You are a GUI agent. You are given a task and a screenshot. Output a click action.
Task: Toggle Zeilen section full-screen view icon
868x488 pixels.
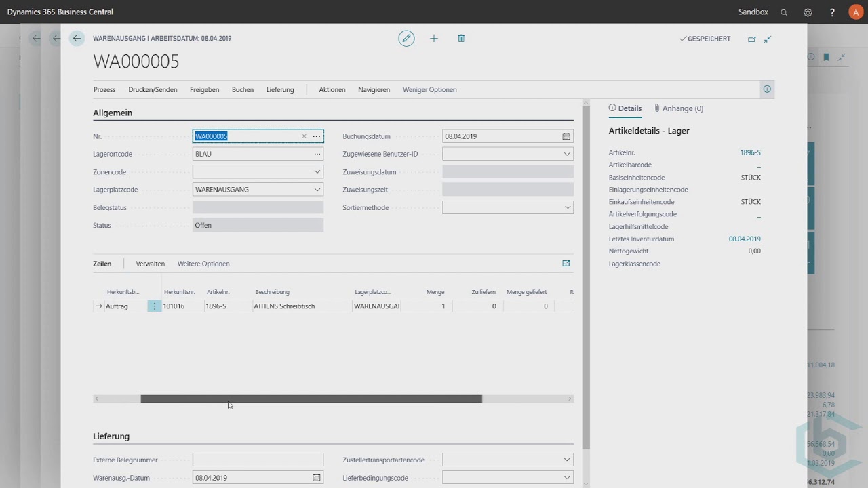[x=566, y=264]
